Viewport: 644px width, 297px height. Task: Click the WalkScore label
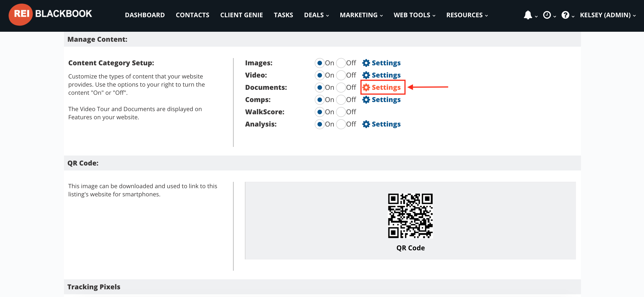tap(264, 112)
